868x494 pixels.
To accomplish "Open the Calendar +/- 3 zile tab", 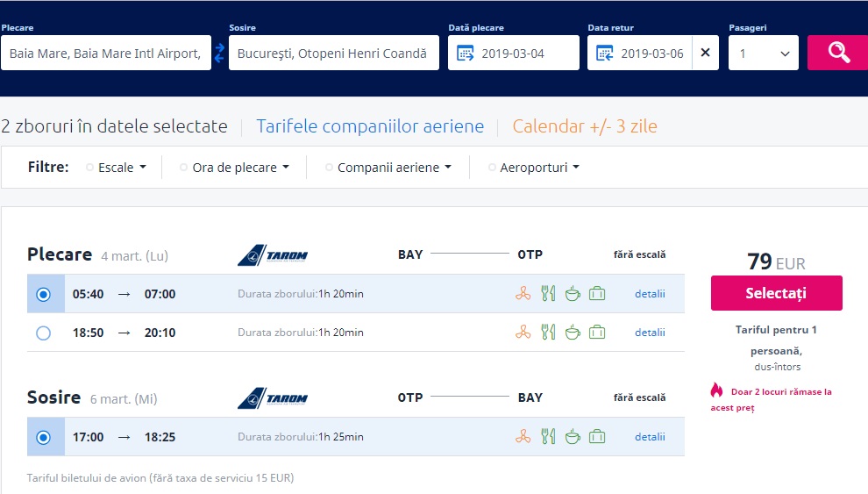I will pyautogui.click(x=585, y=126).
